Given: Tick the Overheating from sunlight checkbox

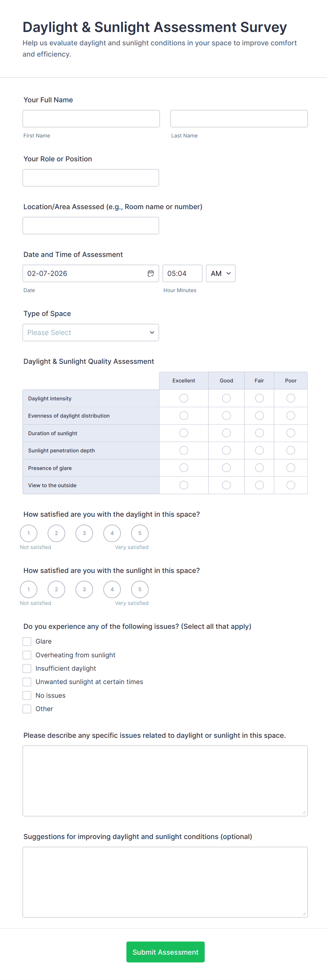Looking at the screenshot, I should tap(27, 655).
